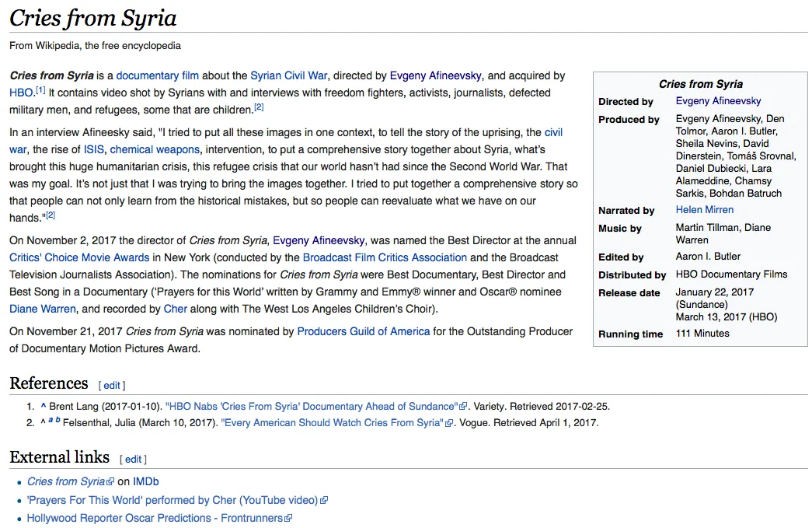The width and height of the screenshot is (812, 528).
Task: Click the External links heading
Action: [60, 457]
